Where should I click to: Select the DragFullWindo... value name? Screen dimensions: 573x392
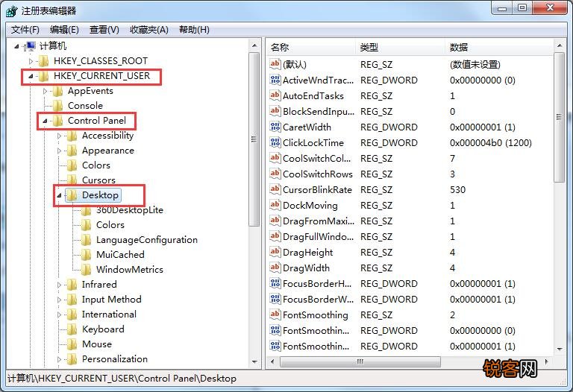(x=318, y=236)
